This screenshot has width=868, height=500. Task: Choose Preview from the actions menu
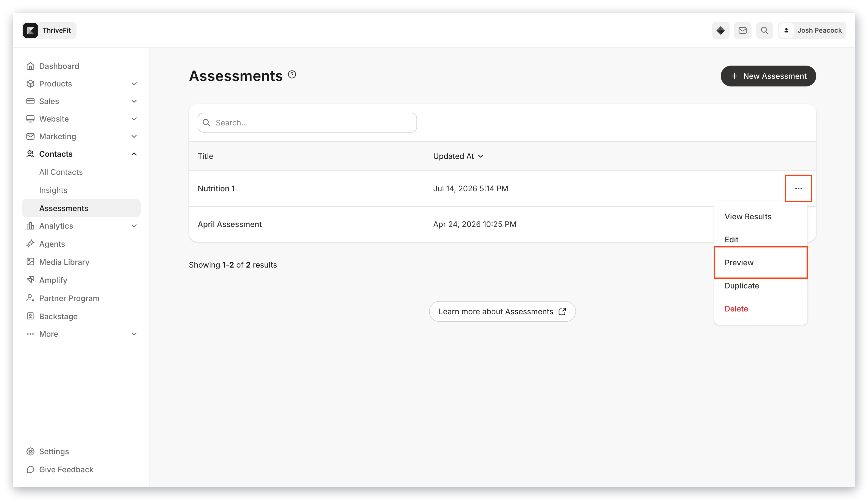coord(761,262)
